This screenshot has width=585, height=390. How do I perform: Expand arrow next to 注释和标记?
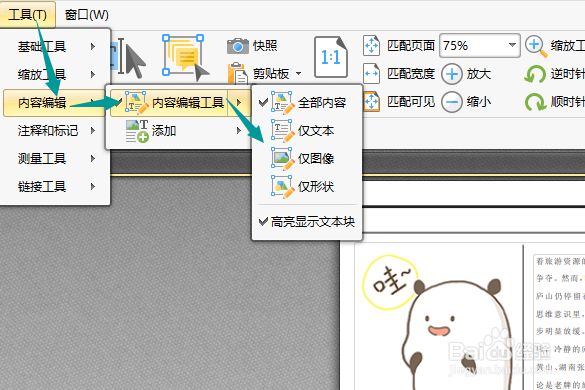pos(93,130)
